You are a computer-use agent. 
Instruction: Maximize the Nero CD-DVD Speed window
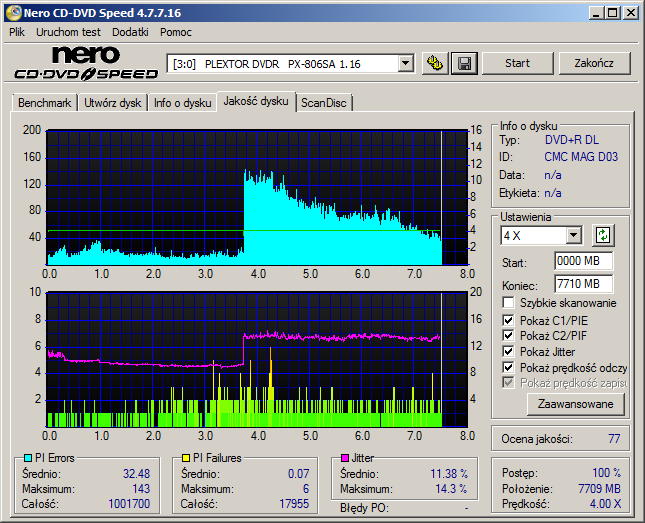tap(613, 13)
